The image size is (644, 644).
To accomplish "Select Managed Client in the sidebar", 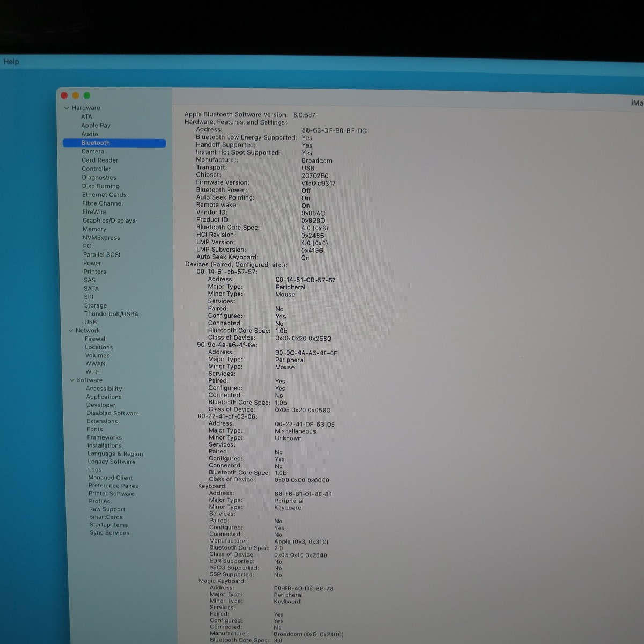I will (111, 478).
